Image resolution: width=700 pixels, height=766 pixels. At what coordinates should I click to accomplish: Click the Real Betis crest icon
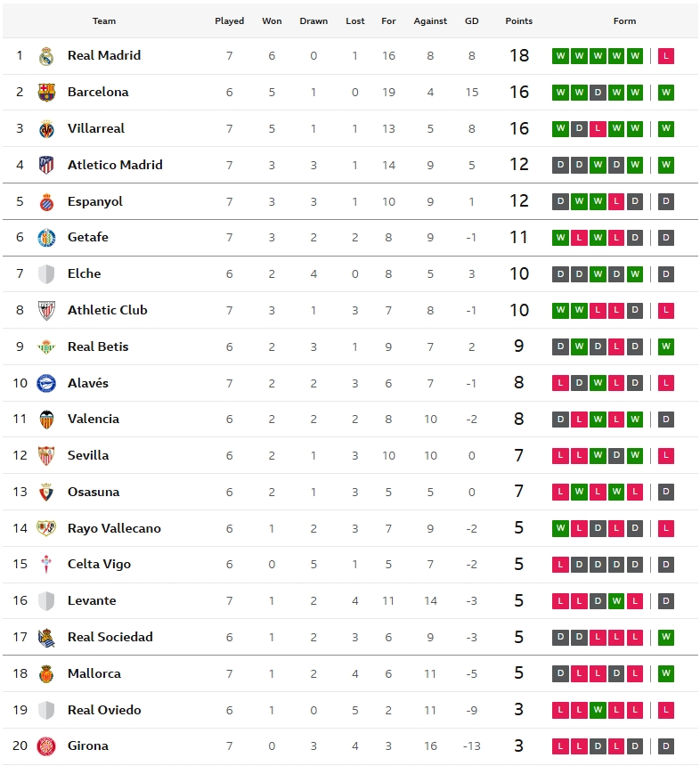click(46, 347)
